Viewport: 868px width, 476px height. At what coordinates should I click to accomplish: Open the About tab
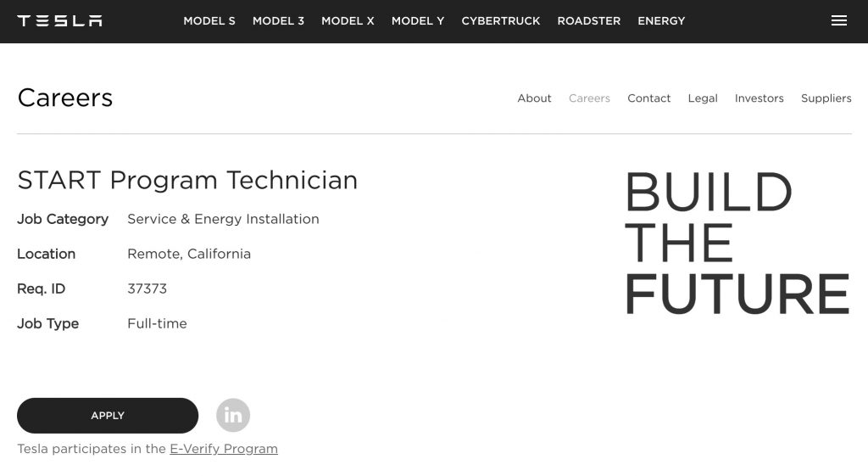click(x=534, y=98)
